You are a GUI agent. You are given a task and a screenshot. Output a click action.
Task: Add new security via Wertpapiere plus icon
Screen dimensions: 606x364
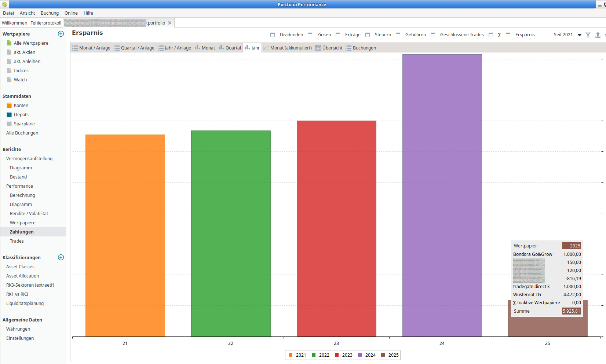click(x=61, y=34)
